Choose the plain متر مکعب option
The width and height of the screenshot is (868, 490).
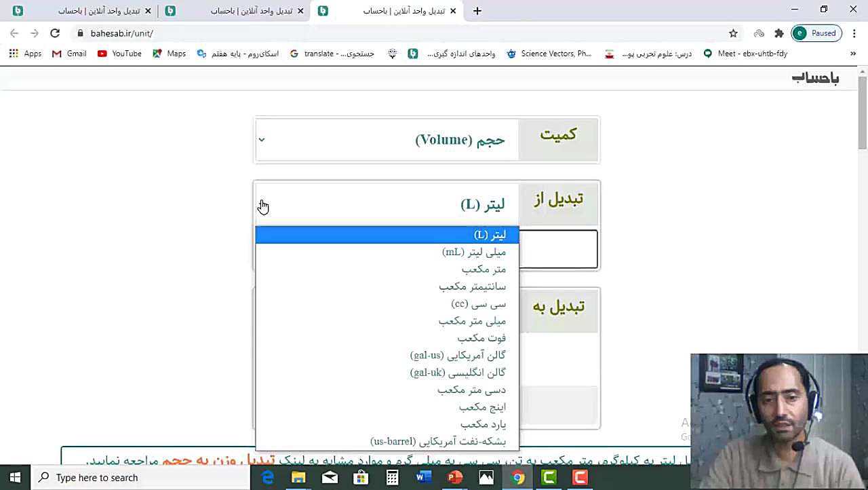(387, 269)
